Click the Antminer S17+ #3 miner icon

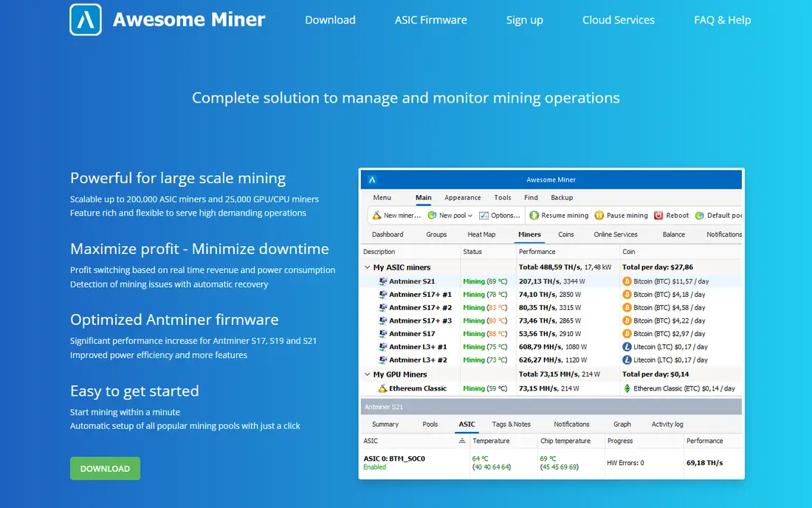(x=382, y=320)
